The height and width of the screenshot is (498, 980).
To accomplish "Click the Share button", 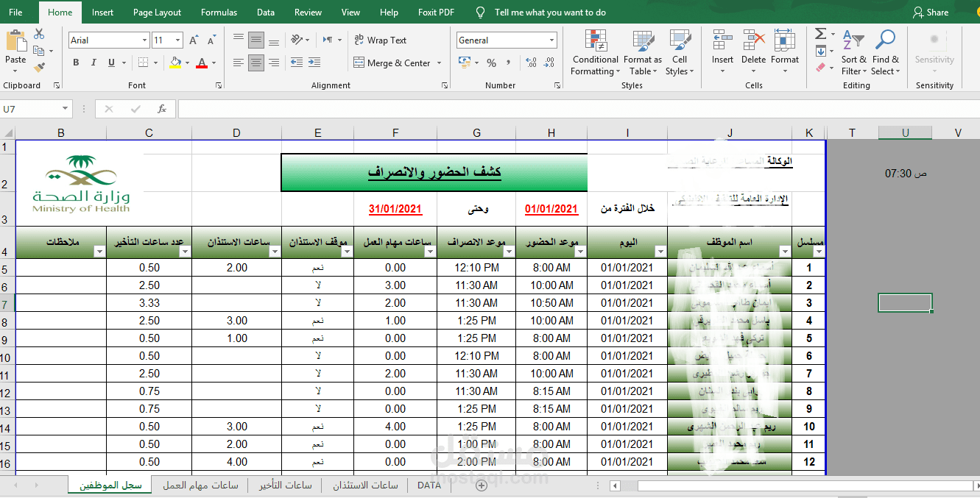I will 931,12.
